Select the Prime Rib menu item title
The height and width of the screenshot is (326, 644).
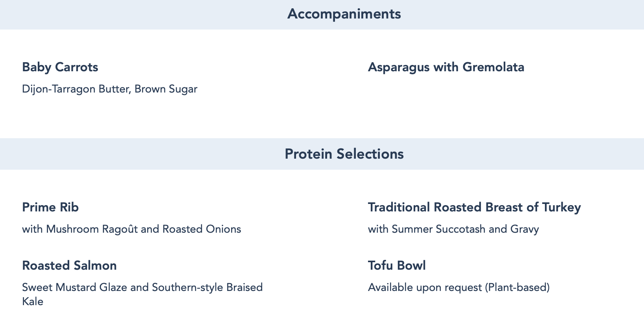point(50,207)
